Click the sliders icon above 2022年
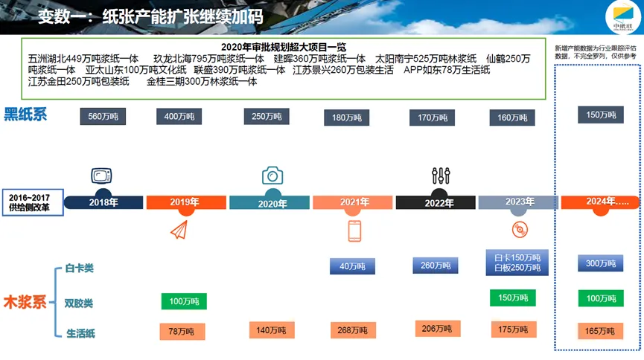The image size is (644, 360). [x=441, y=176]
